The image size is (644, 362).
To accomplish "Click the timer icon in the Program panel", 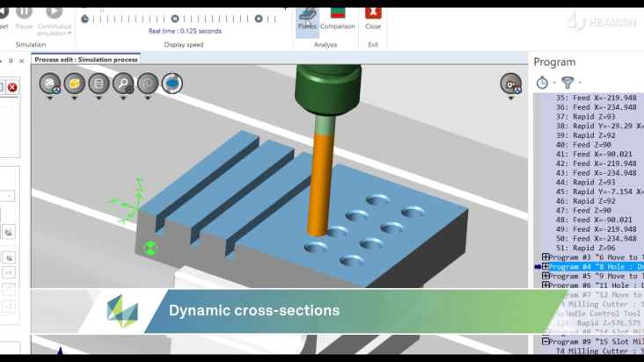I will tap(542, 83).
